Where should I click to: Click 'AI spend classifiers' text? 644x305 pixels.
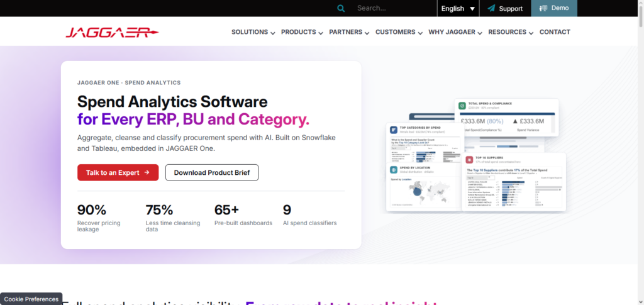click(309, 223)
